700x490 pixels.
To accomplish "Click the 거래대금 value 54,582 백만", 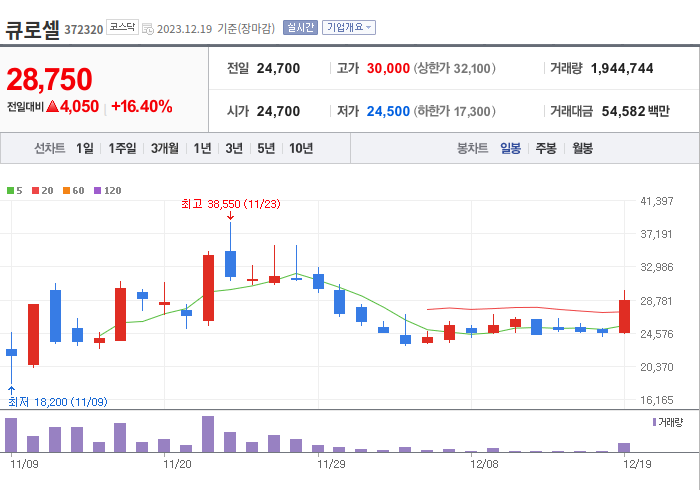I will [x=635, y=111].
